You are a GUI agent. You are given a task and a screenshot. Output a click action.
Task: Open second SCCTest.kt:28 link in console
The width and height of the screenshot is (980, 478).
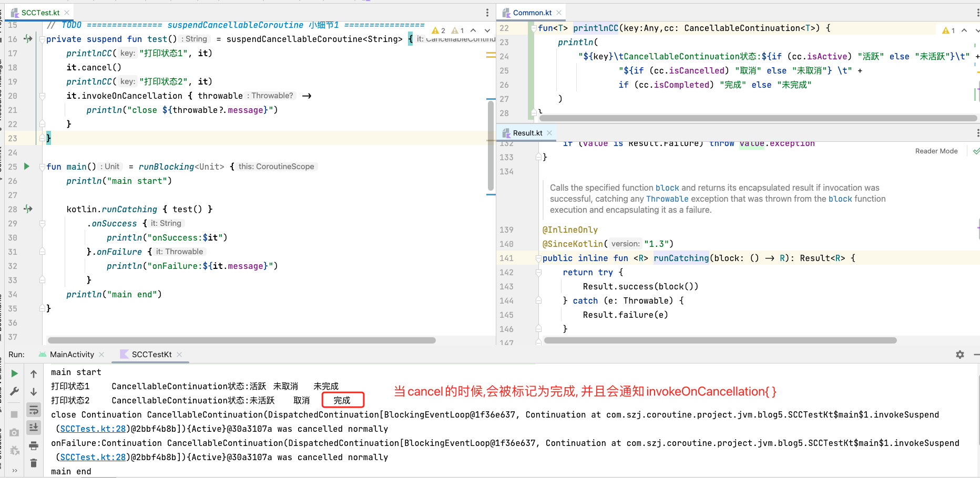[93, 457]
